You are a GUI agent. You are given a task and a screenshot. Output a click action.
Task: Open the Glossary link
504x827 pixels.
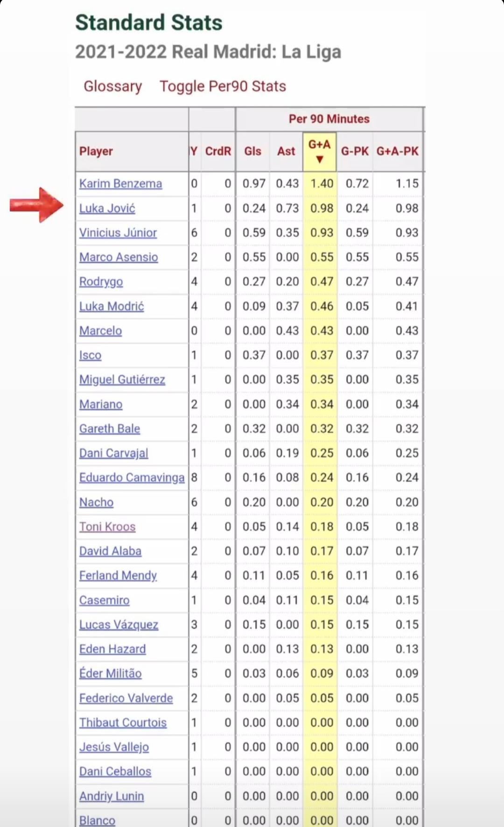112,86
